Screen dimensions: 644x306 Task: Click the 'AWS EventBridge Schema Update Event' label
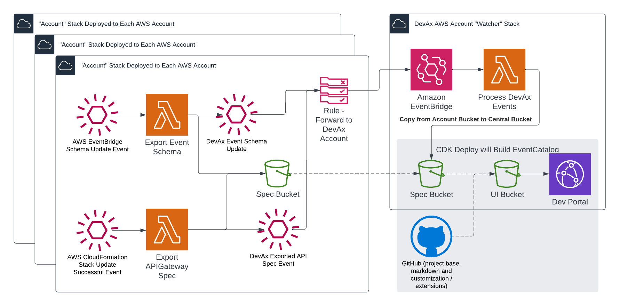(x=97, y=145)
